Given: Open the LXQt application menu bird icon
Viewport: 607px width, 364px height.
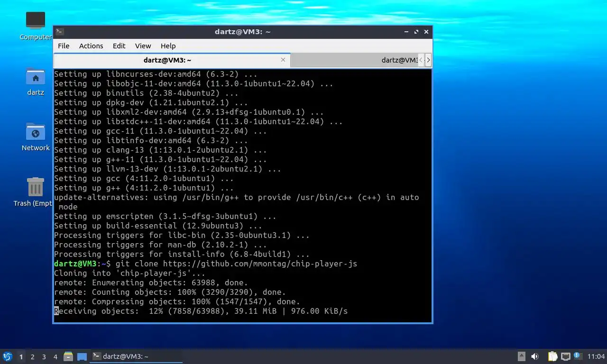Looking at the screenshot, I should [7, 356].
